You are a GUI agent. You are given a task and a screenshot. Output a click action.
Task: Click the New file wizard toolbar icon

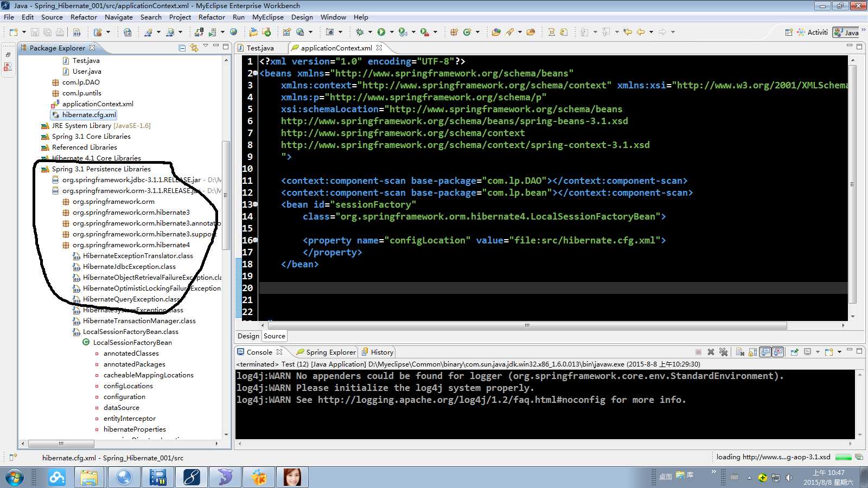(14, 32)
